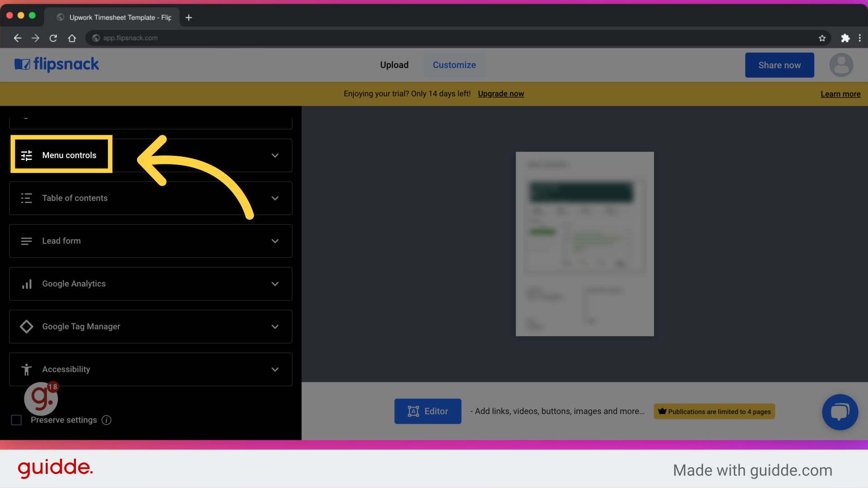Click the Accessibility settings icon

(x=26, y=369)
